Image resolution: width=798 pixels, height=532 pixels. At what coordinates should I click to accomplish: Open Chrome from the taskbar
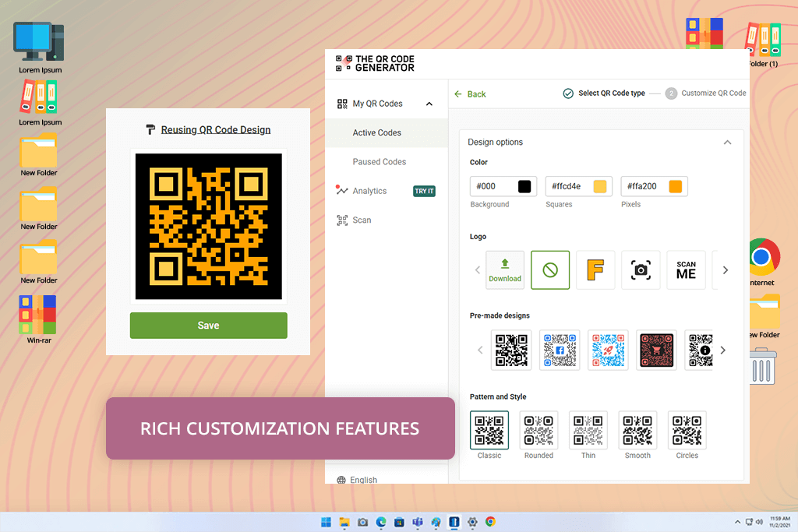click(491, 522)
